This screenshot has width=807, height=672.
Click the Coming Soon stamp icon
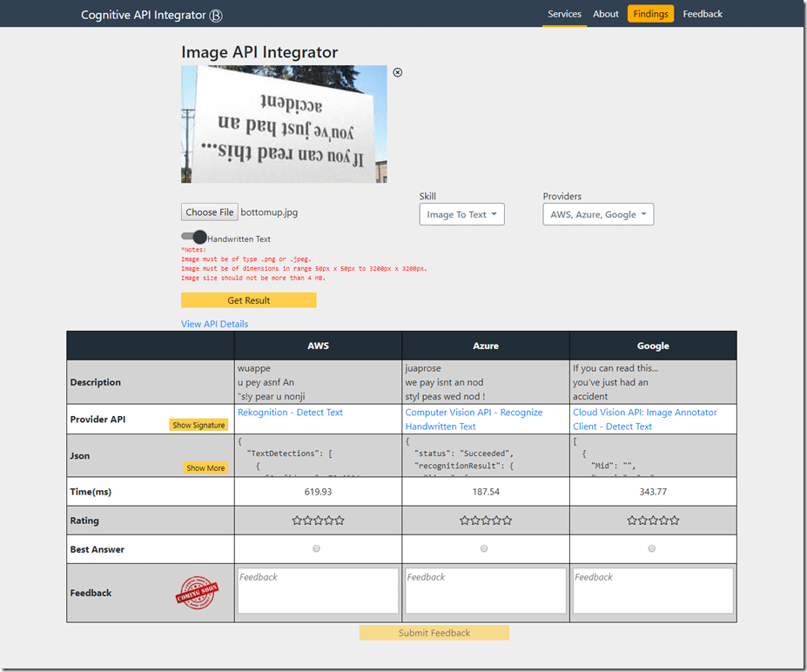pyautogui.click(x=197, y=593)
